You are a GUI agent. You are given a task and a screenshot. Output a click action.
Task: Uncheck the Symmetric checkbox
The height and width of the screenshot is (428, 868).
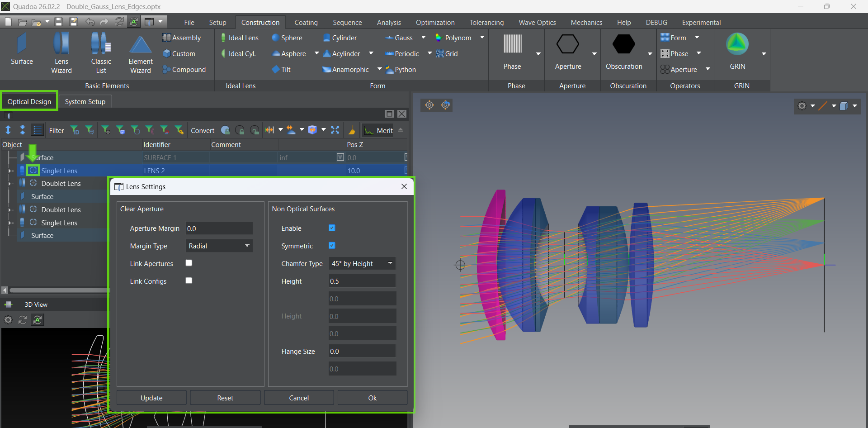332,246
